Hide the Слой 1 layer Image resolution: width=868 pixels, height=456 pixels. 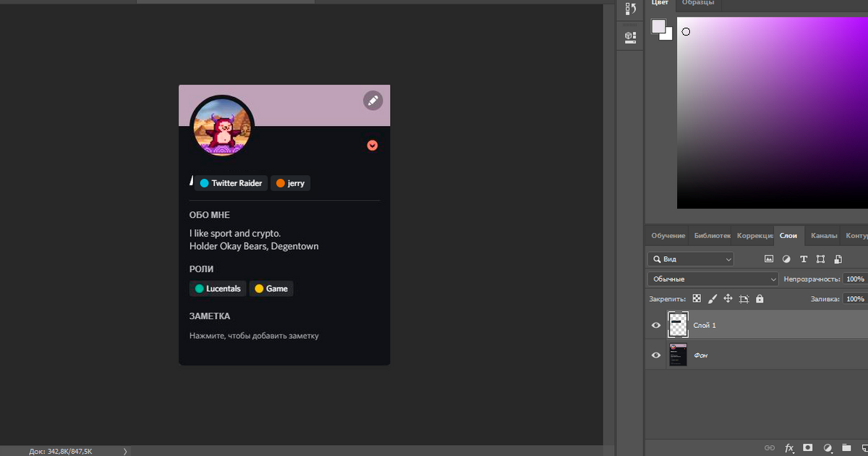[x=656, y=326]
